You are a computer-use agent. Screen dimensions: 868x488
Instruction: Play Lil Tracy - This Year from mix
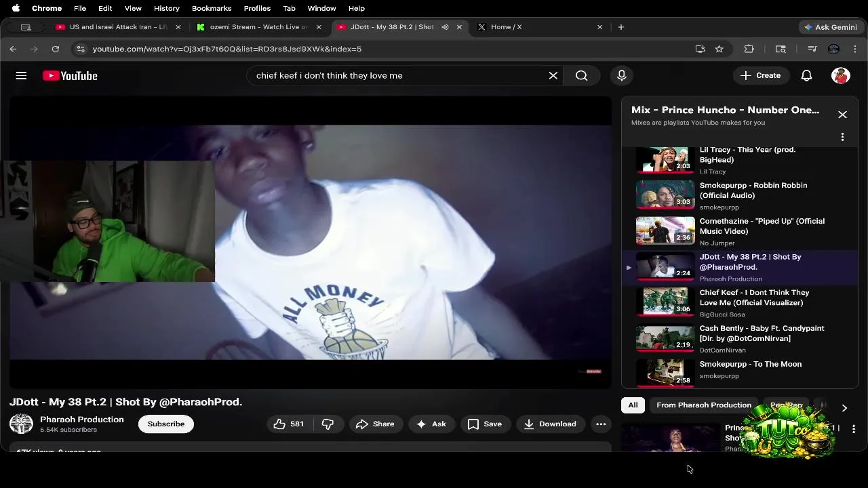pyautogui.click(x=739, y=161)
